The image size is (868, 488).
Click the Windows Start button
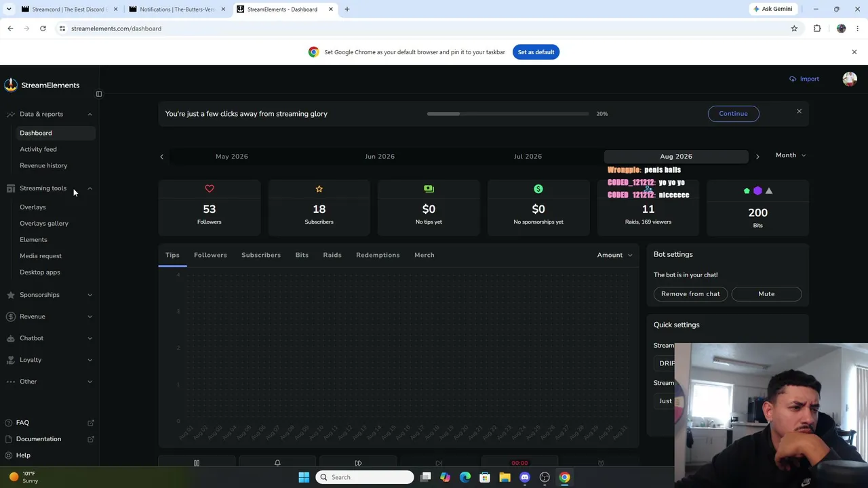[304, 477]
